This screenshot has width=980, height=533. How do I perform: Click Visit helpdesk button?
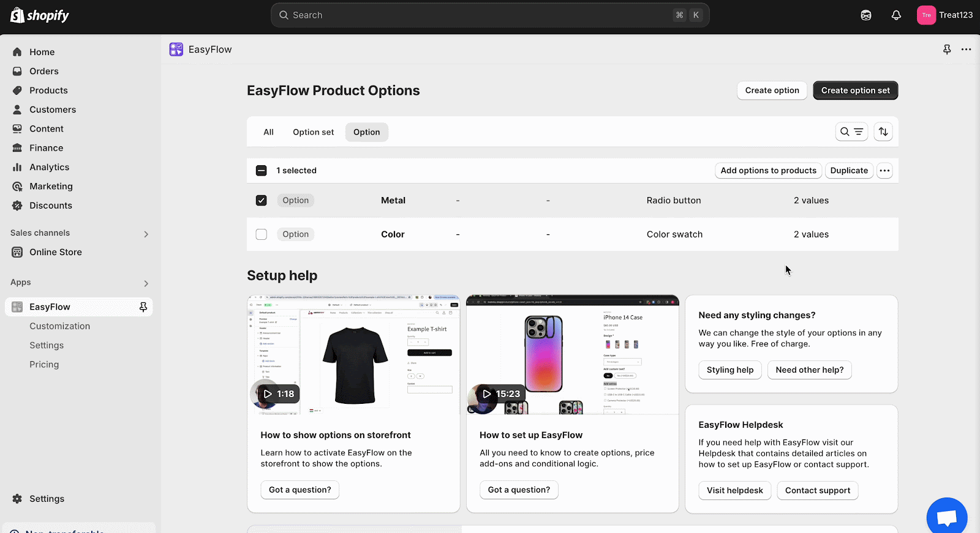pos(735,491)
